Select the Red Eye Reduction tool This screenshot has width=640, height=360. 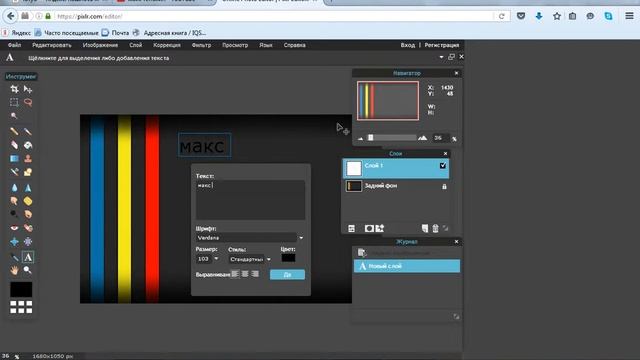[14, 228]
